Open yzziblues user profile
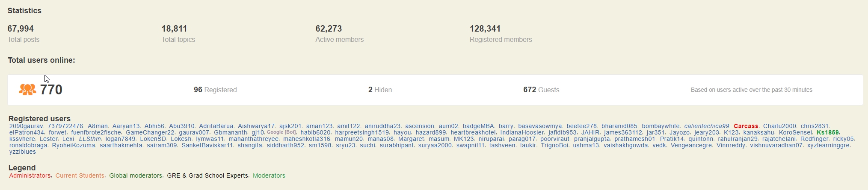868x190 pixels. [x=23, y=152]
